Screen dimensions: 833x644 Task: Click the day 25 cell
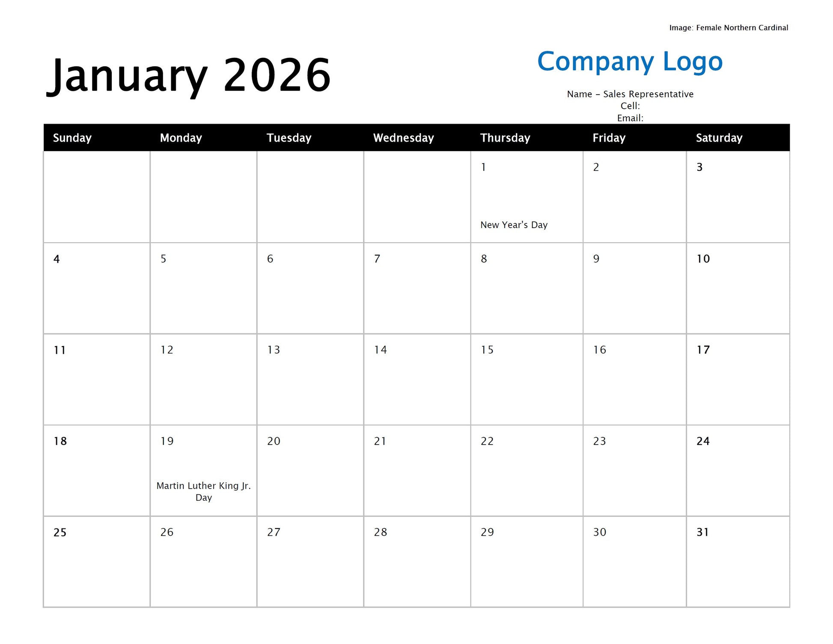96,561
